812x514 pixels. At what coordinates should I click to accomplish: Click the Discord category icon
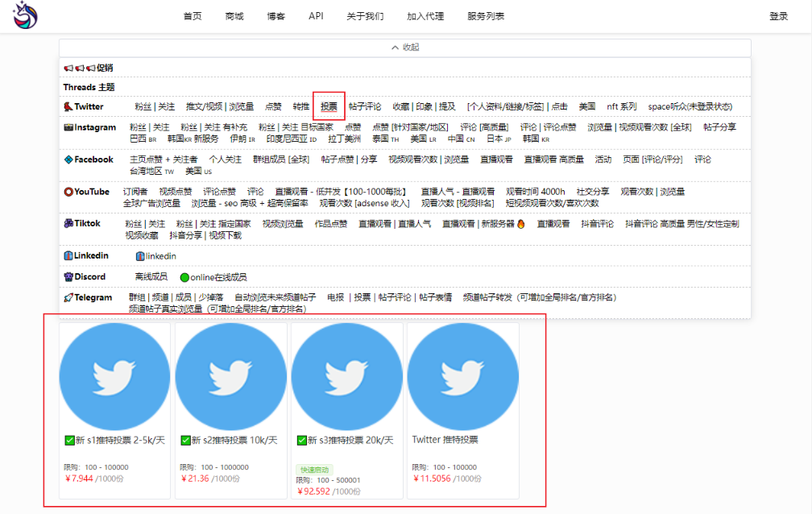click(x=68, y=276)
